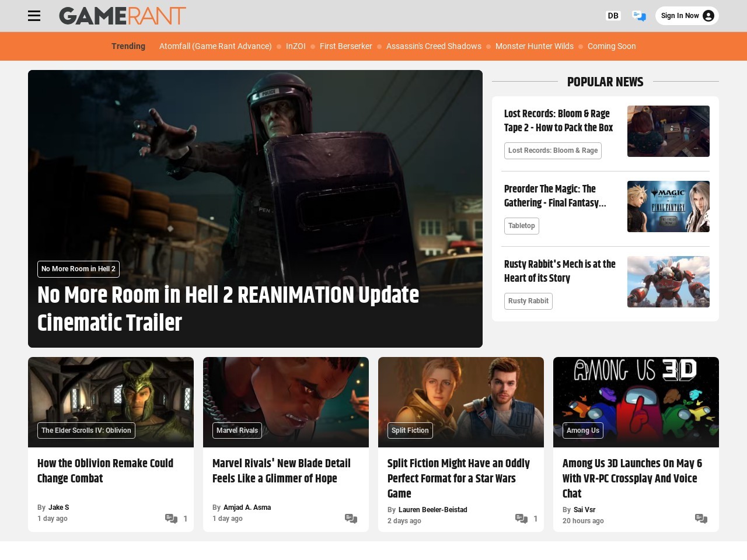Open comments icon on Oblivion article

point(171,519)
